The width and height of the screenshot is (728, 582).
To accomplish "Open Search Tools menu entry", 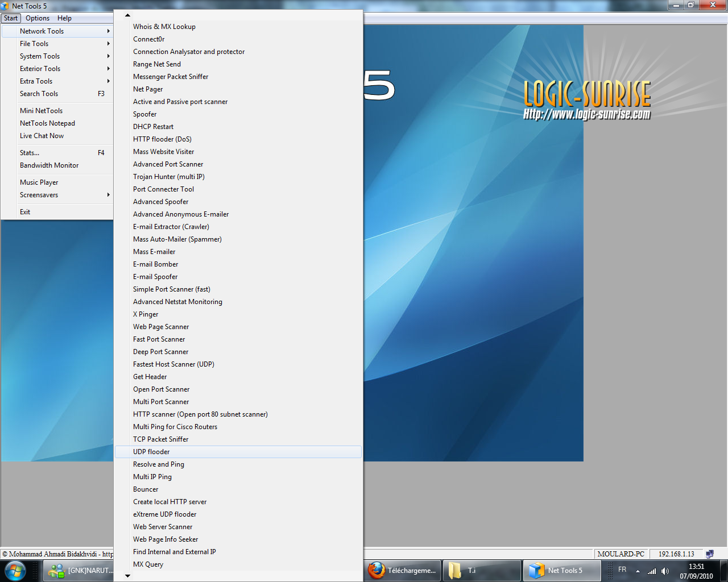I will 57,94.
